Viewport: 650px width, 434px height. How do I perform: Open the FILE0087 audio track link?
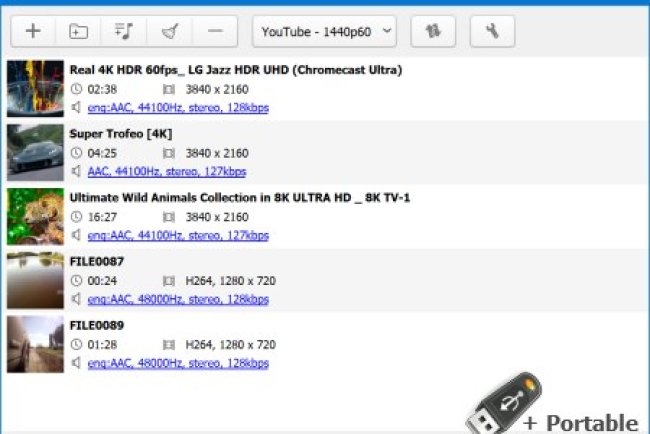(177, 298)
